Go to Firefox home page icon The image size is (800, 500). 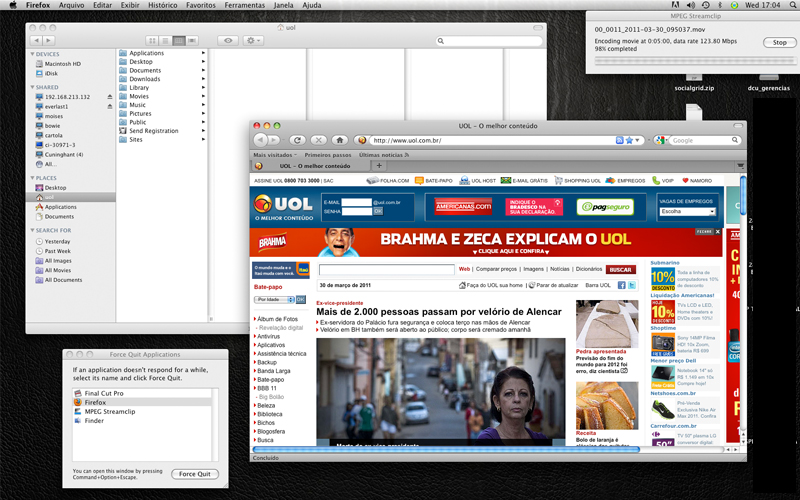click(339, 140)
